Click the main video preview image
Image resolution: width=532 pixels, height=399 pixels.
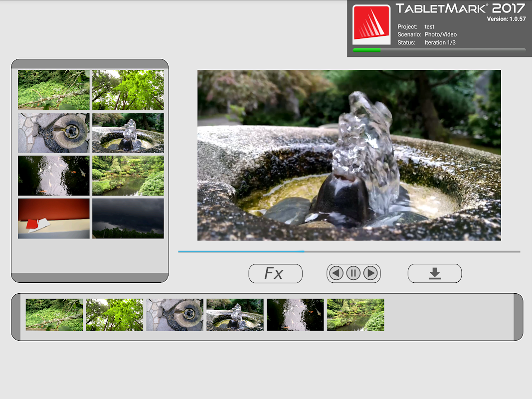tap(349, 156)
